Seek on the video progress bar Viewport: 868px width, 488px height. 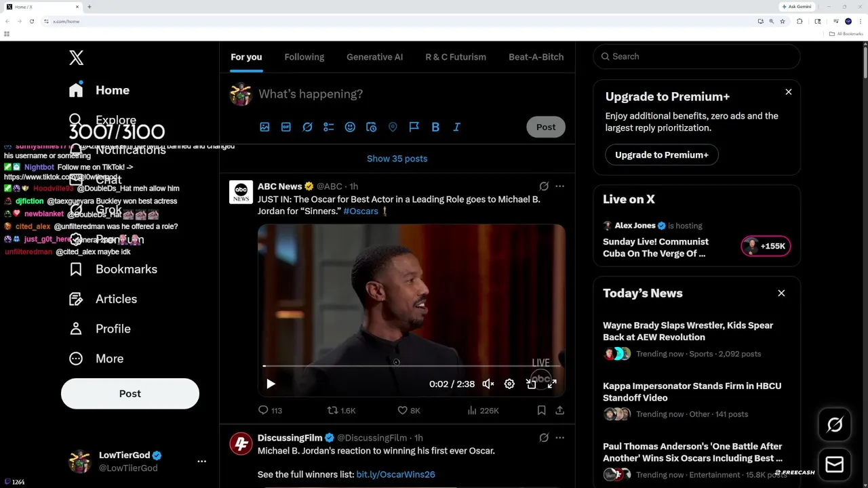[411, 366]
